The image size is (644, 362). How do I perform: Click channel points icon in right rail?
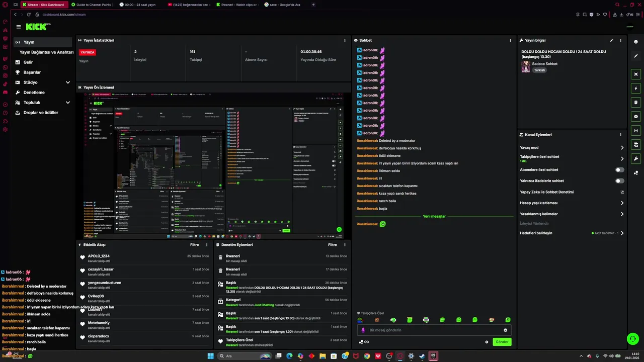[636, 173]
